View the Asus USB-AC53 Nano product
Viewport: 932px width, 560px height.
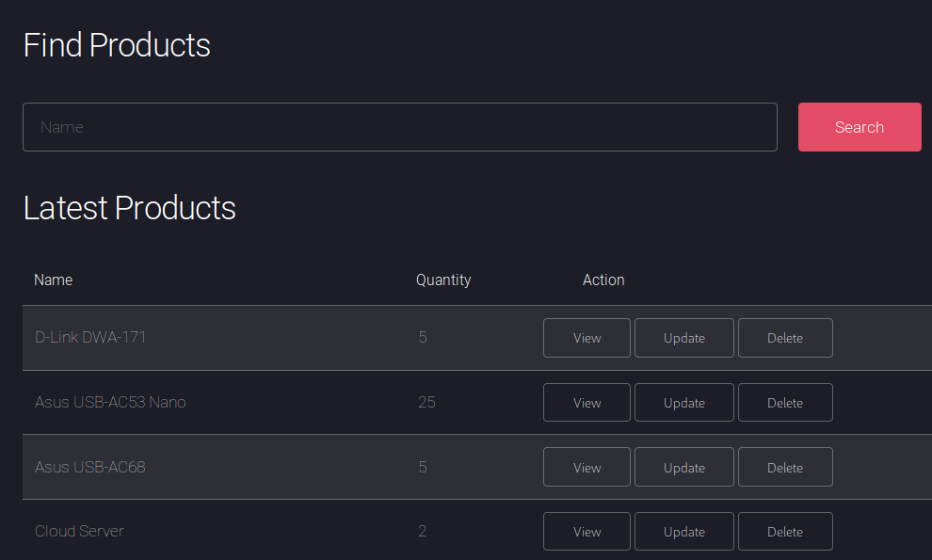(587, 403)
